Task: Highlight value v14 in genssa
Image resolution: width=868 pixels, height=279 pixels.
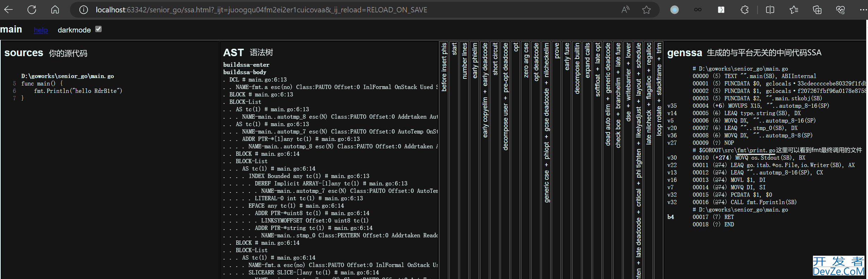Action: 672,113
